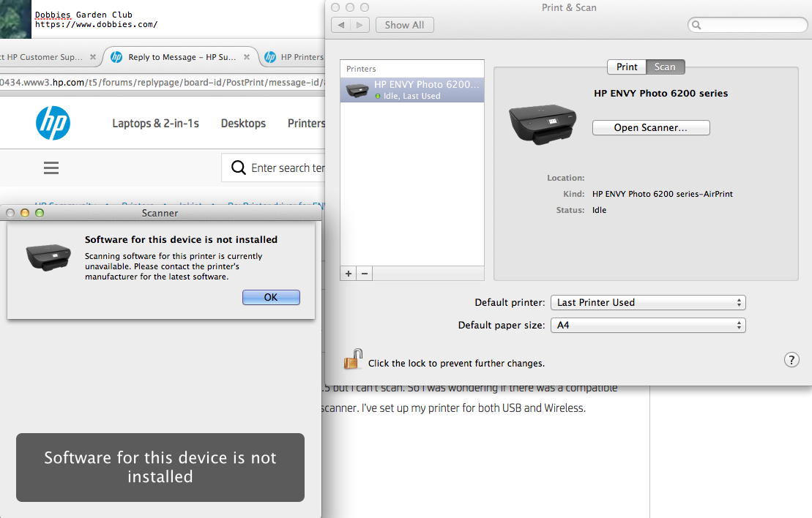This screenshot has width=812, height=518.
Task: Add a printer with the plus button
Action: point(349,273)
